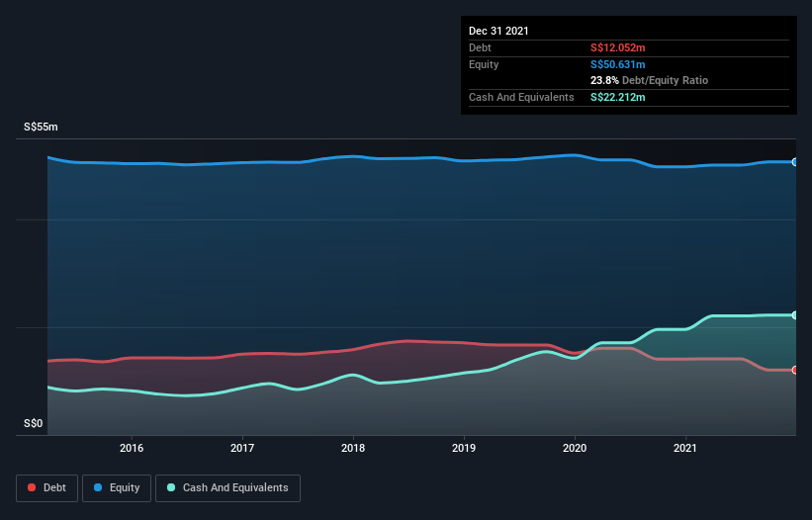Viewport: 812px width, 520px height.
Task: Click the Equity line end marker
Action: (795, 162)
